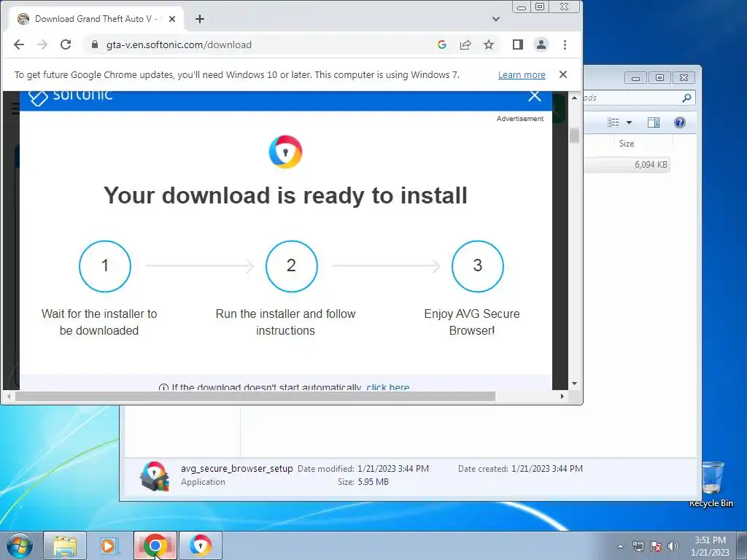
Task: Click the AVG Secure Browser logo
Action: 285,152
